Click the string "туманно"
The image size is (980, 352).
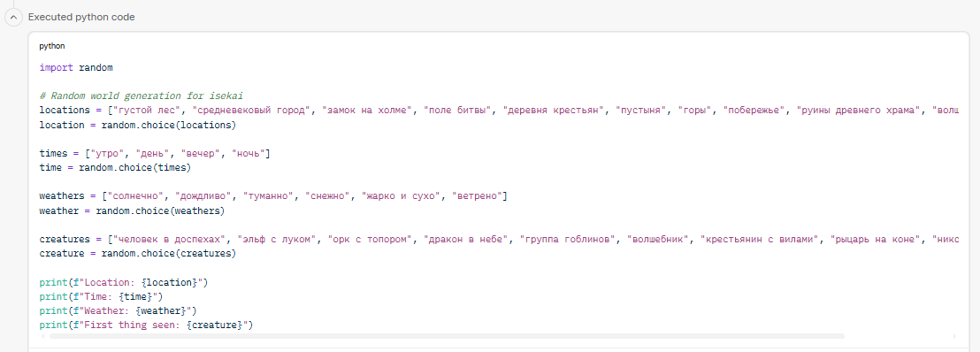[x=267, y=196]
